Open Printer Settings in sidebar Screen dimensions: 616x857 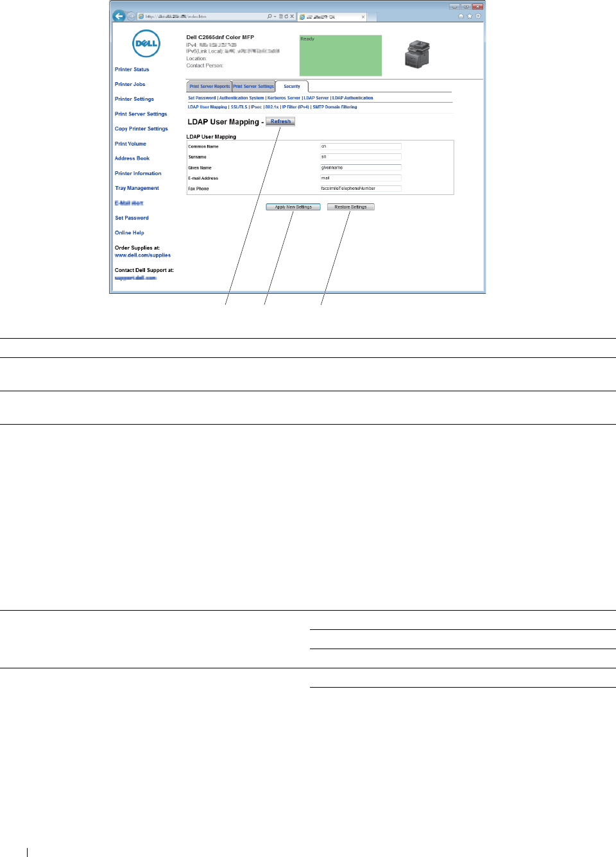[134, 99]
